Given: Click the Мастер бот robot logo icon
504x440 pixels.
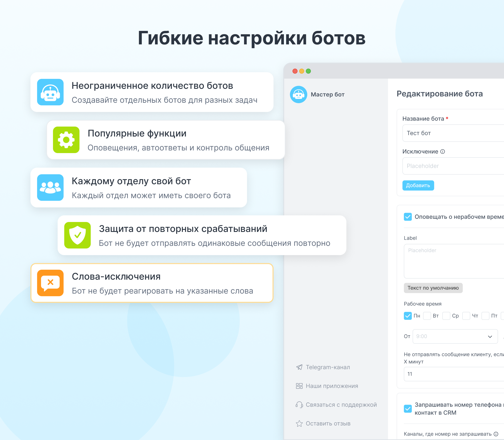Looking at the screenshot, I should (298, 94).
